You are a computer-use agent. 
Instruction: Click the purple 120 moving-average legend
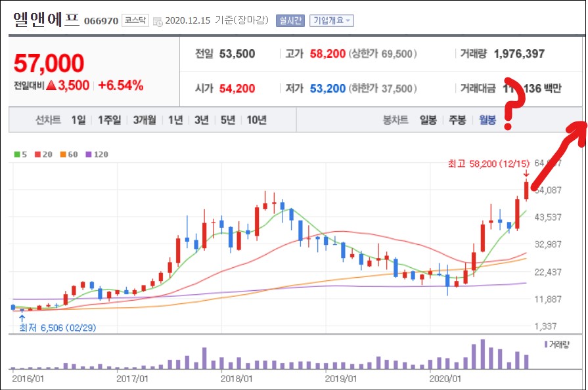(97, 154)
